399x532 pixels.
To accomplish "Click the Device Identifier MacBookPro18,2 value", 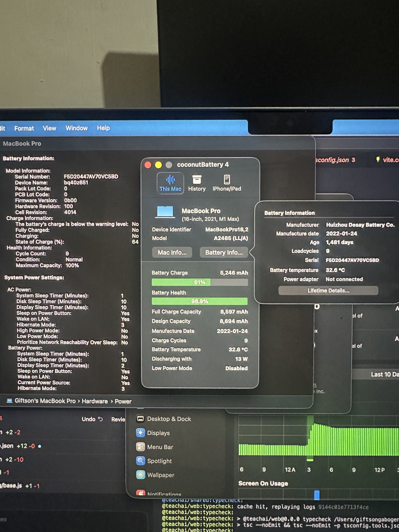I will click(x=227, y=229).
